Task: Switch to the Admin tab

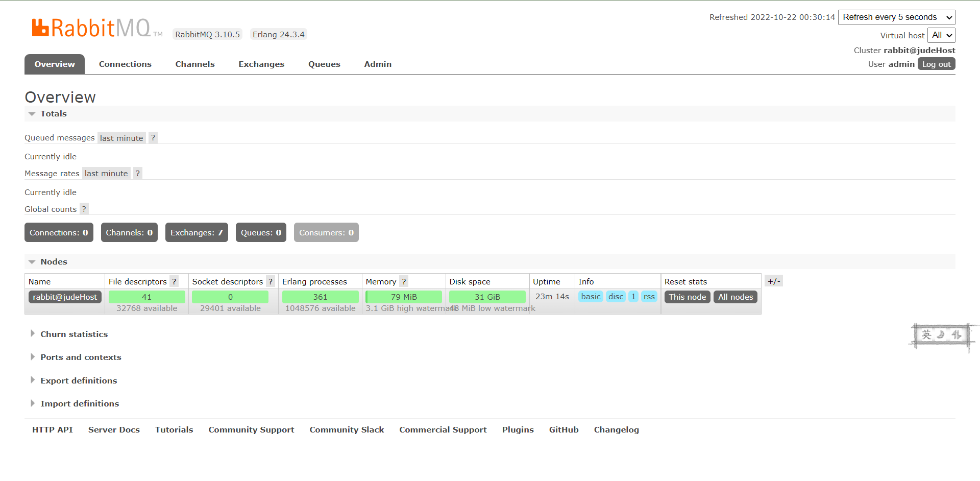Action: (378, 64)
